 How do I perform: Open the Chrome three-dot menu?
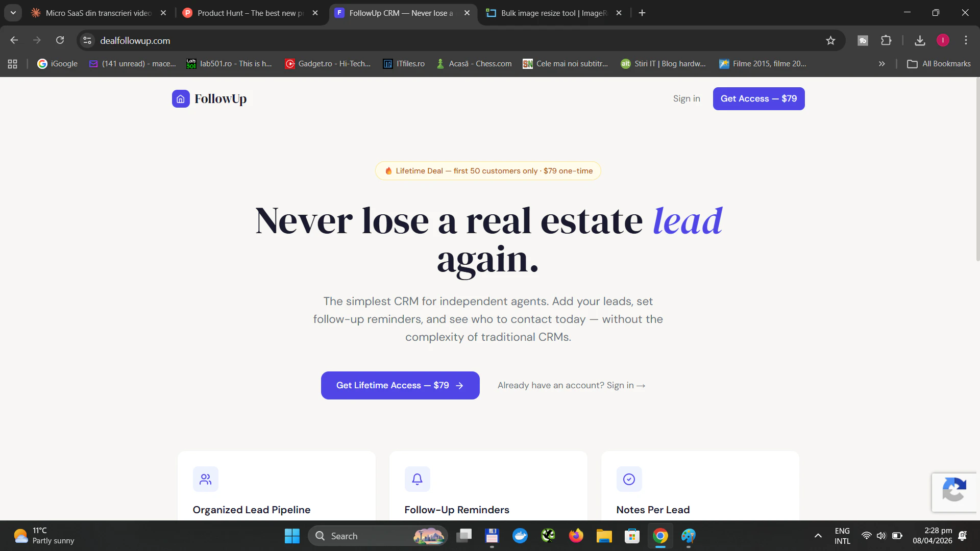tap(966, 40)
